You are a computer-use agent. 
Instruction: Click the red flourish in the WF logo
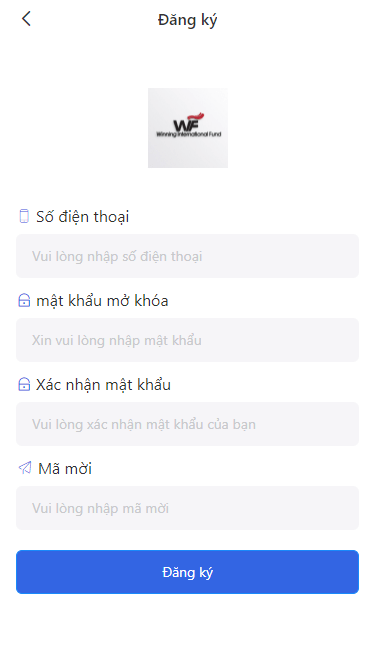195,116
